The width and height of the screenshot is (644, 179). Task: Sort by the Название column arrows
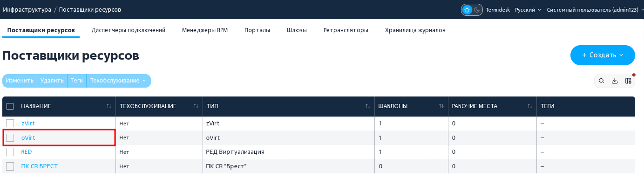pyautogui.click(x=109, y=106)
